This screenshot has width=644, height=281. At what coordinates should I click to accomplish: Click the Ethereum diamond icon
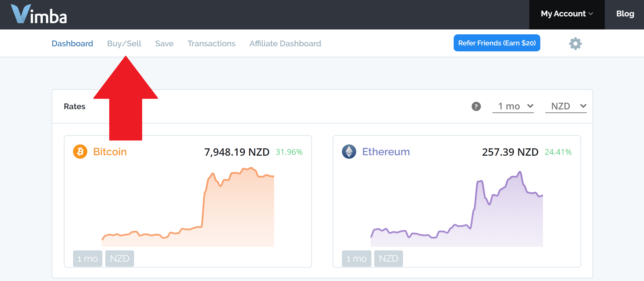click(349, 152)
